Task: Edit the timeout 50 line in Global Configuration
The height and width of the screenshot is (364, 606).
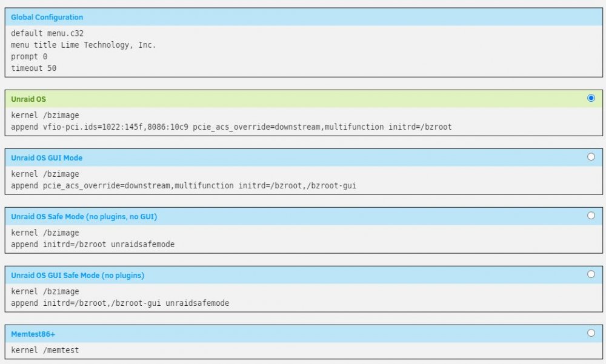Action: (x=33, y=68)
